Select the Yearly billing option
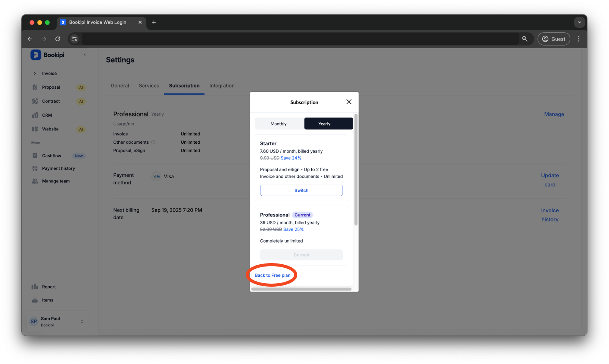The image size is (609, 364). (328, 123)
